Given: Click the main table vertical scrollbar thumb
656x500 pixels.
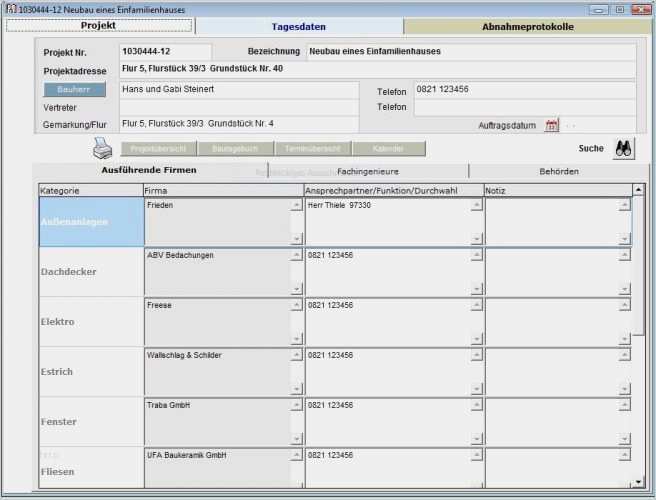Looking at the screenshot, I should (638, 266).
